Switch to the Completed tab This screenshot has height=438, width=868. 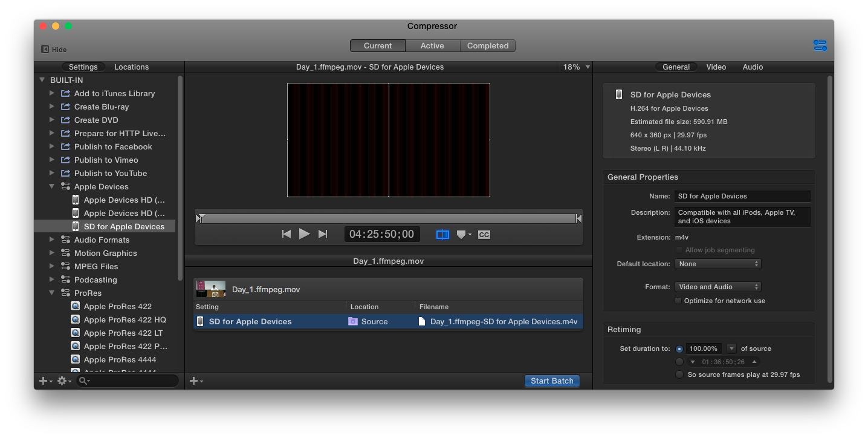coord(487,46)
